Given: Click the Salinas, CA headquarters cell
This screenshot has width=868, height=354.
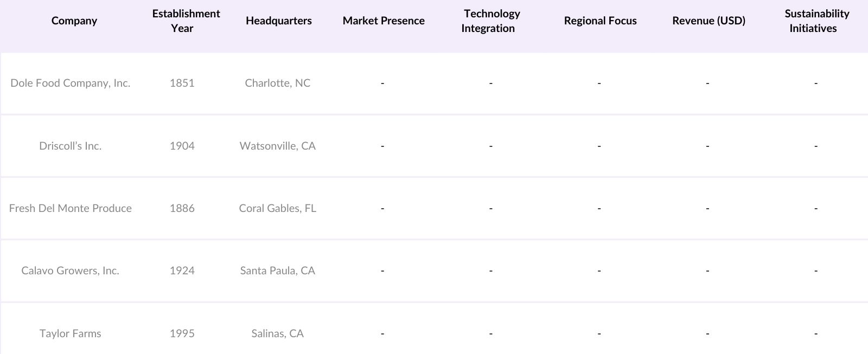Looking at the screenshot, I should (277, 333).
